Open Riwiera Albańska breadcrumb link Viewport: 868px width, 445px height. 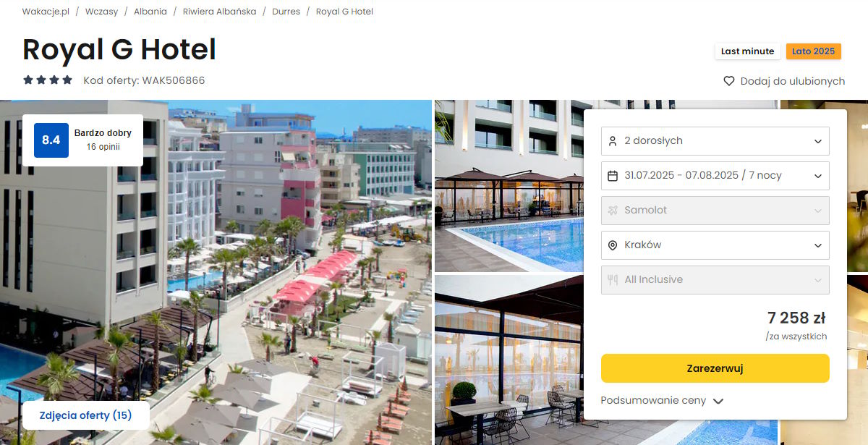pos(219,12)
